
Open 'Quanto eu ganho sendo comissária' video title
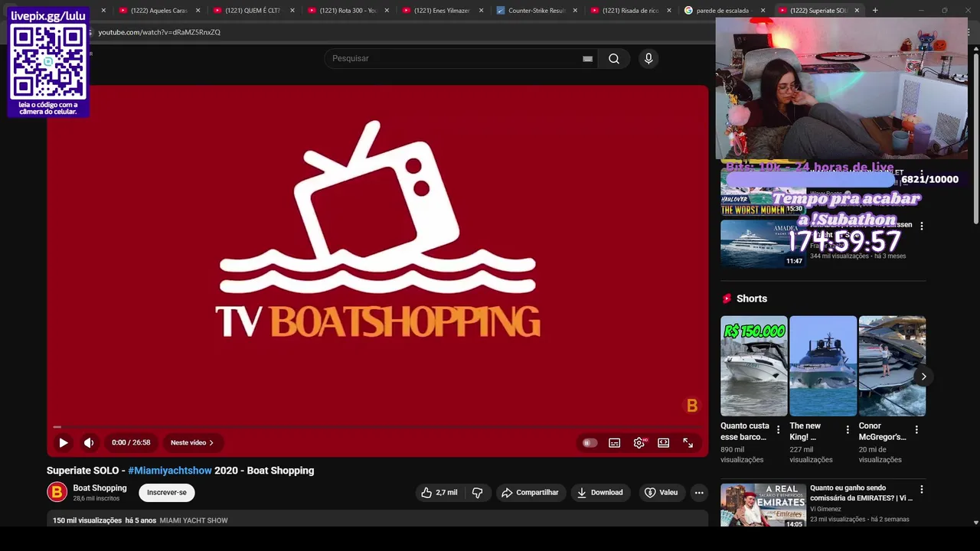(861, 493)
